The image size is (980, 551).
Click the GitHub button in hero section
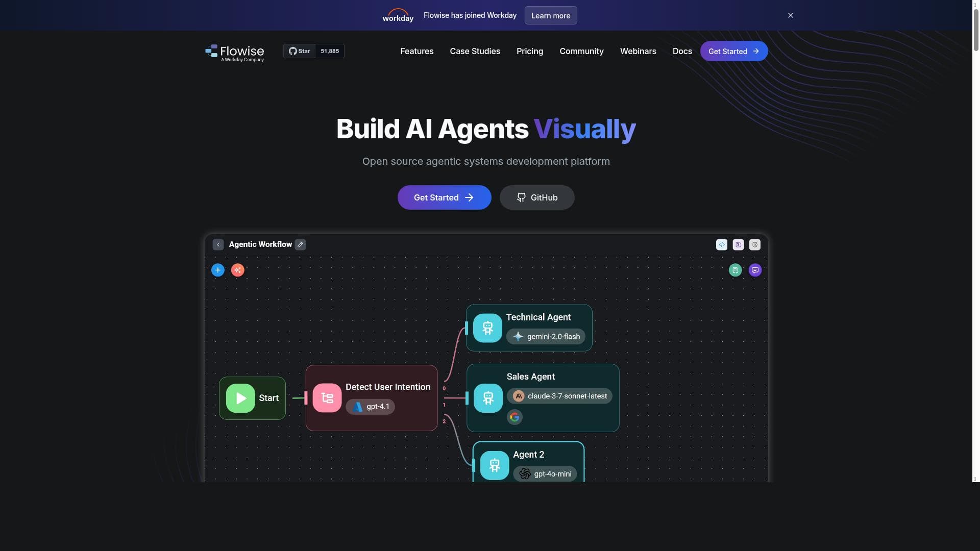point(537,197)
